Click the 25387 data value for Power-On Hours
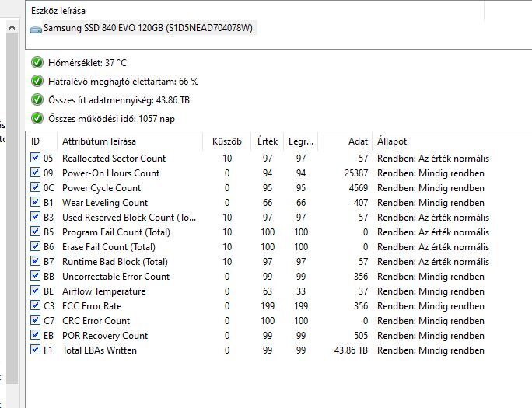 pos(356,173)
